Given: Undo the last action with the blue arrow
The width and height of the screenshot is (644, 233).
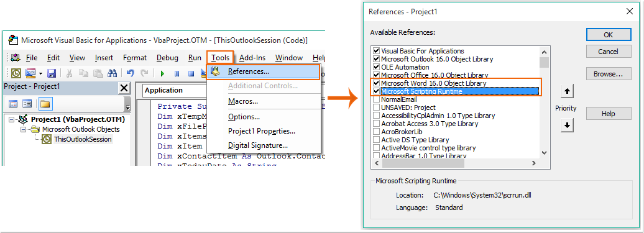Looking at the screenshot, I should pyautogui.click(x=130, y=73).
